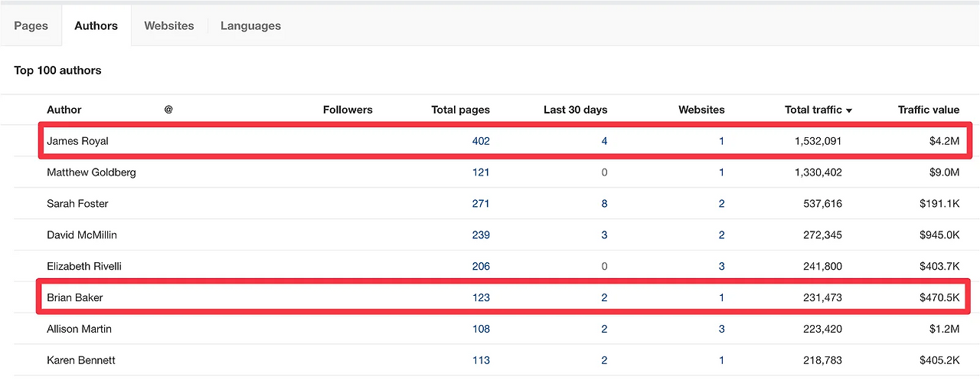
Task: Click Brian Baker's 123 total pages
Action: point(481,298)
